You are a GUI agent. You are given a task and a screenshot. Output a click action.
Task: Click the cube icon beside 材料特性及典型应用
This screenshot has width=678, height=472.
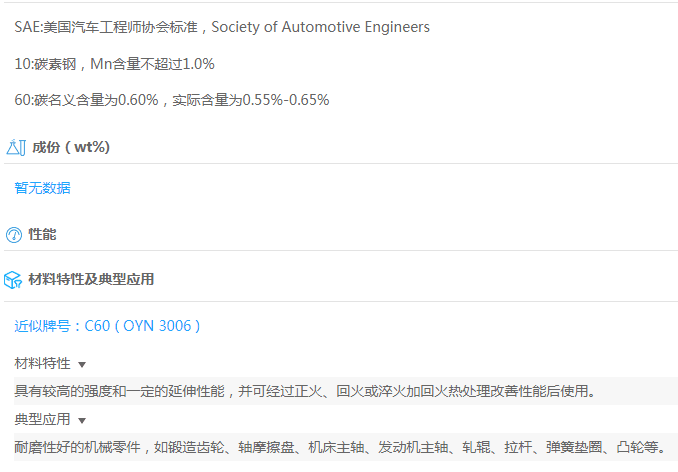click(14, 279)
